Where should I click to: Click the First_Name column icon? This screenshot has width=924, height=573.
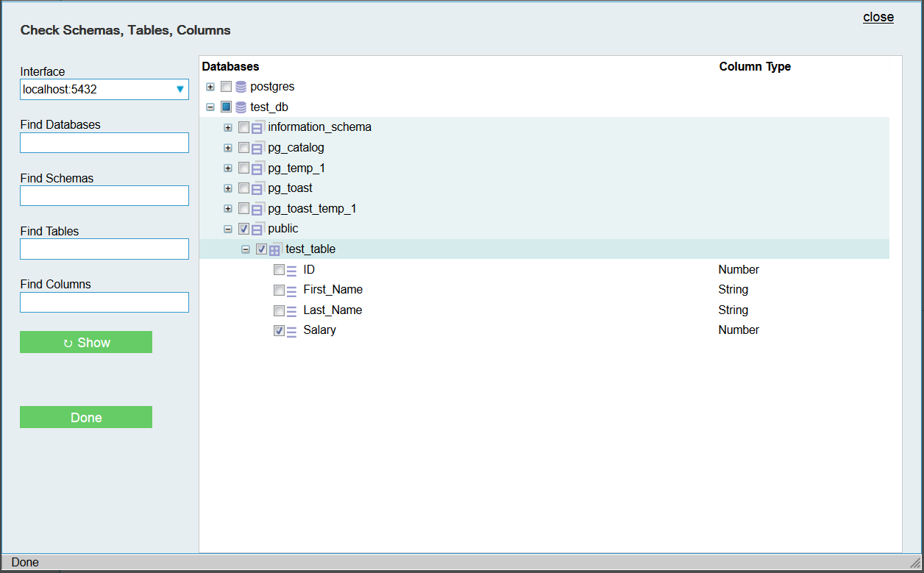pyautogui.click(x=292, y=291)
